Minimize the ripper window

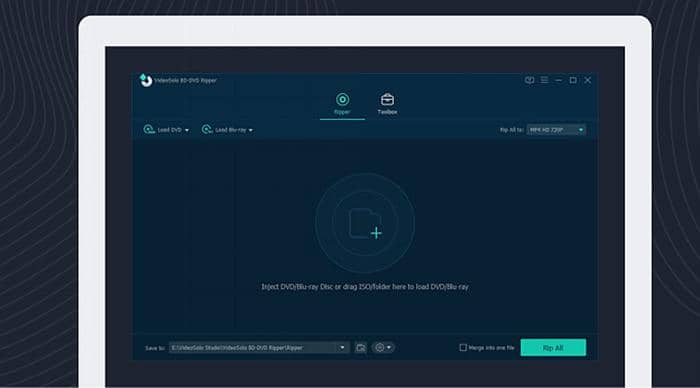coord(558,80)
